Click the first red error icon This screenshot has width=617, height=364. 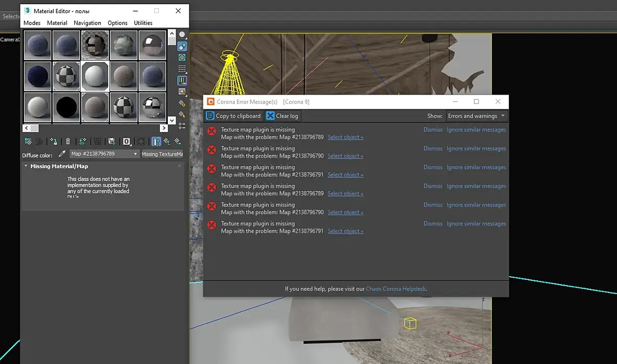coord(212,131)
